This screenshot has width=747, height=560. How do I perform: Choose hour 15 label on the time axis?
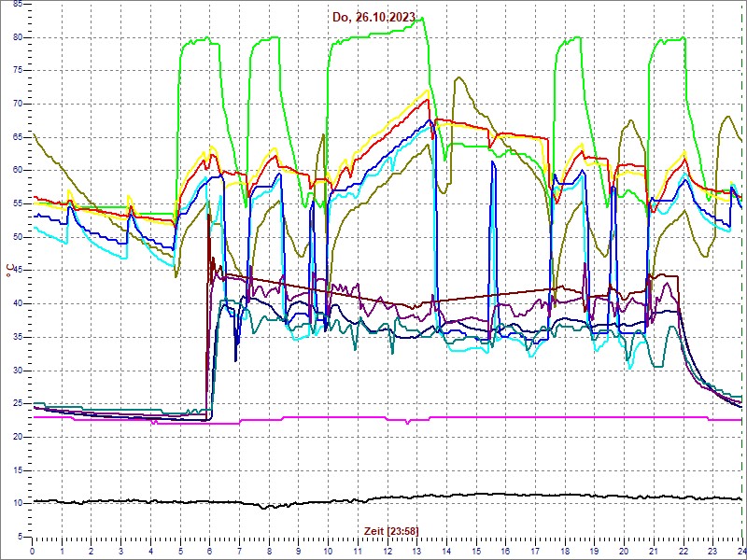476,551
